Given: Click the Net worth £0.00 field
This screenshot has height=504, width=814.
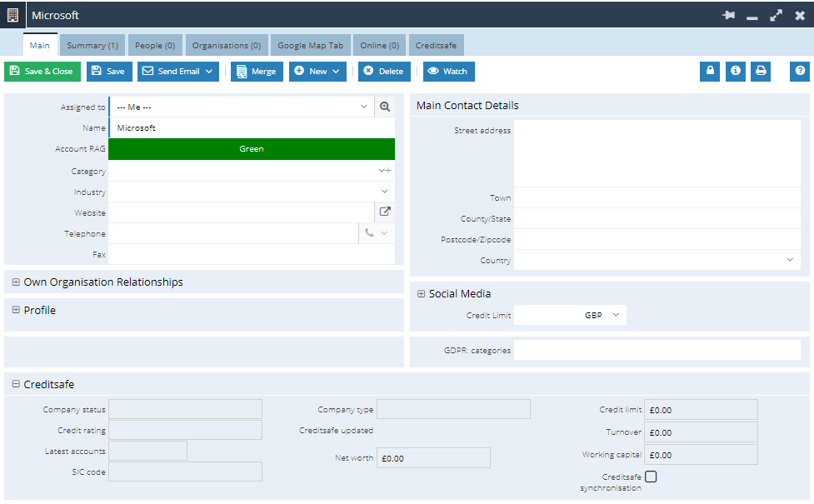Looking at the screenshot, I should click(433, 458).
